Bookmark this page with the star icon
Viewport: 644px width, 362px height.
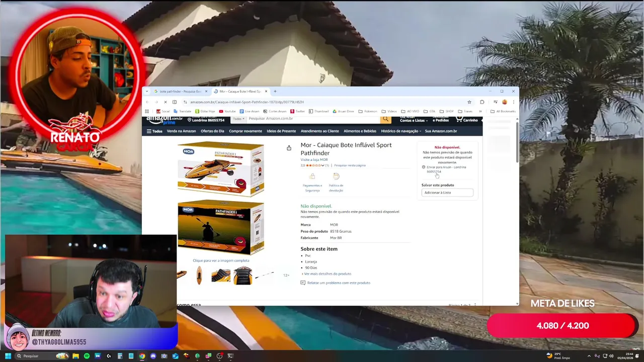(469, 102)
